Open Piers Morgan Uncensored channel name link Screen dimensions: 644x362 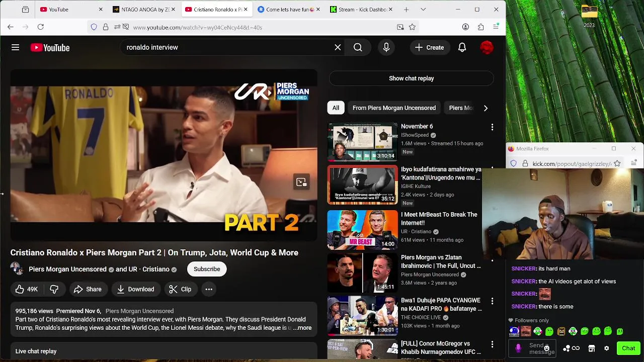point(67,269)
